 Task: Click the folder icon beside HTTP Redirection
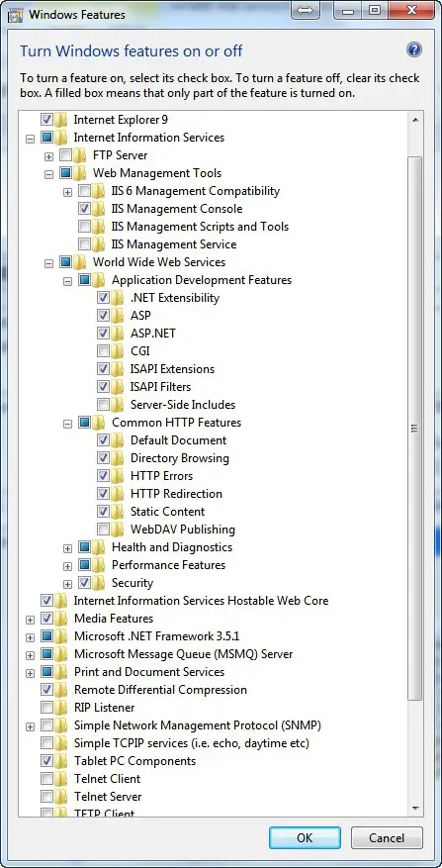[118, 493]
